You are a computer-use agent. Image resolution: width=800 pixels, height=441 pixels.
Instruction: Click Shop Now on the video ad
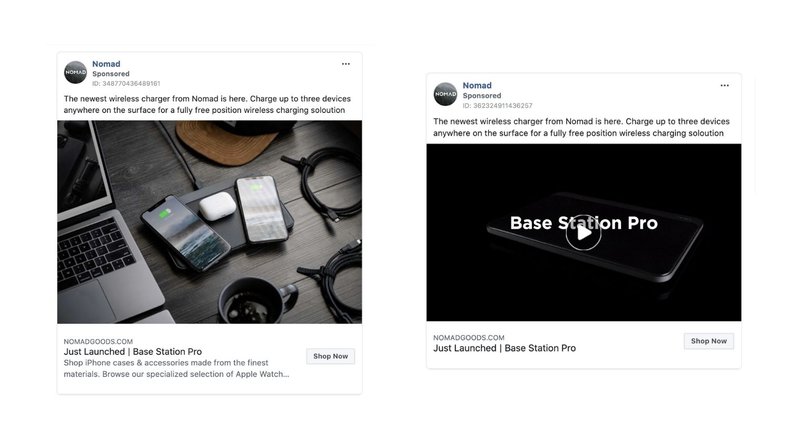tap(709, 341)
